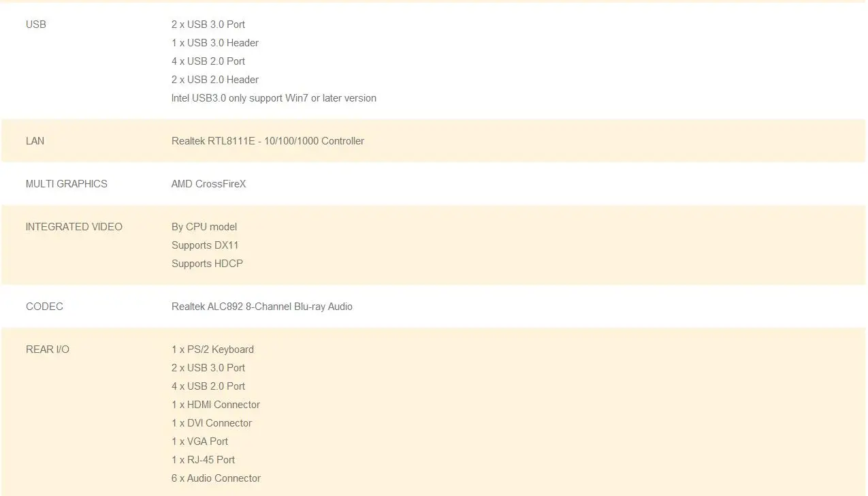Click Realtek RTL8111E controller text
The width and height of the screenshot is (868, 496).
(268, 141)
